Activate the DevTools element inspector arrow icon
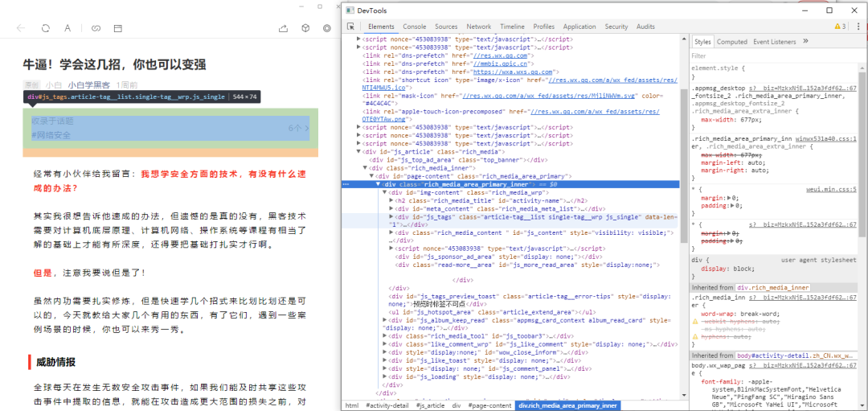 pos(351,27)
